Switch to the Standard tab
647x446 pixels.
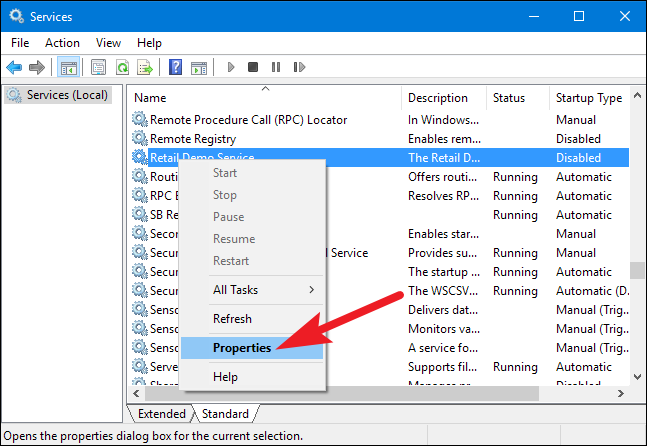coord(225,413)
